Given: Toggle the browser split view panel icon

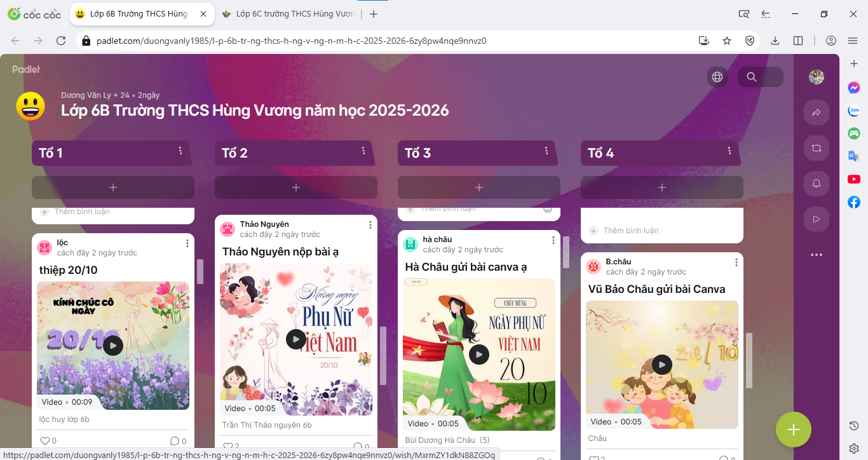Looking at the screenshot, I should [798, 41].
